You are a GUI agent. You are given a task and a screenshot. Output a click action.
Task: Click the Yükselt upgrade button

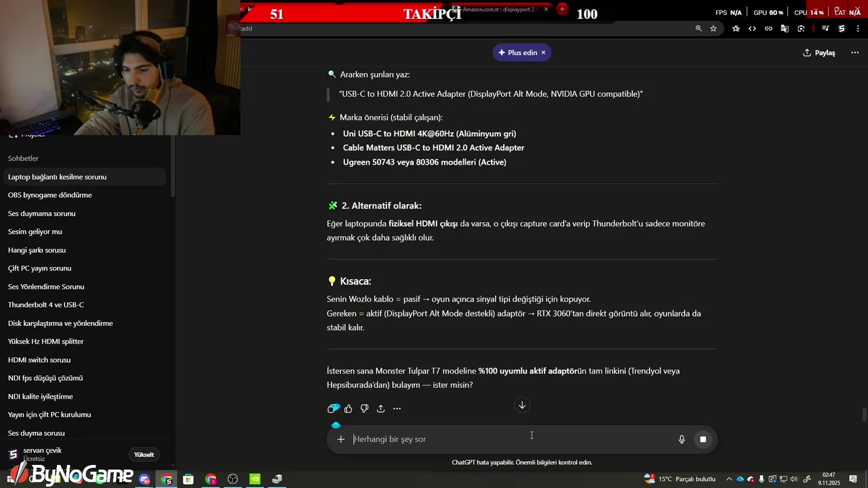144,455
